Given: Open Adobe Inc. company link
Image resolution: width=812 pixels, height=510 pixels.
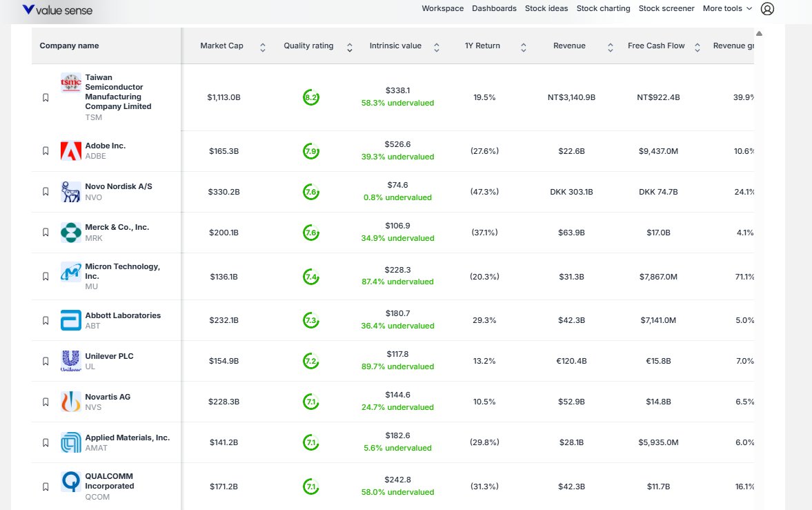Looking at the screenshot, I should (105, 146).
